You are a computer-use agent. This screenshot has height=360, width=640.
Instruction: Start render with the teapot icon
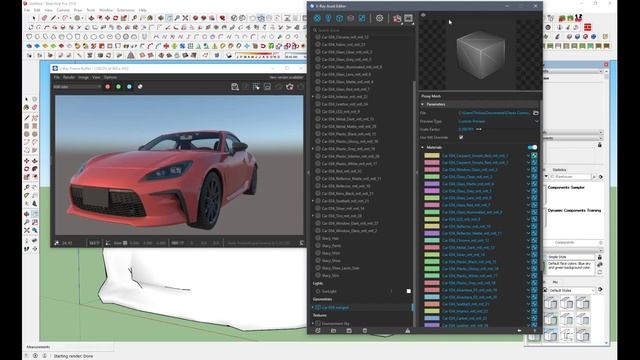(397, 18)
